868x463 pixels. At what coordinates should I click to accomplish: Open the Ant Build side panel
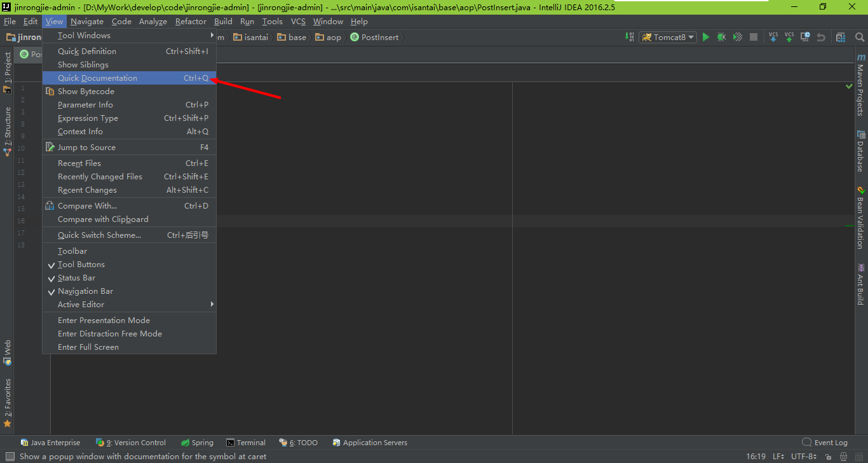(x=860, y=284)
